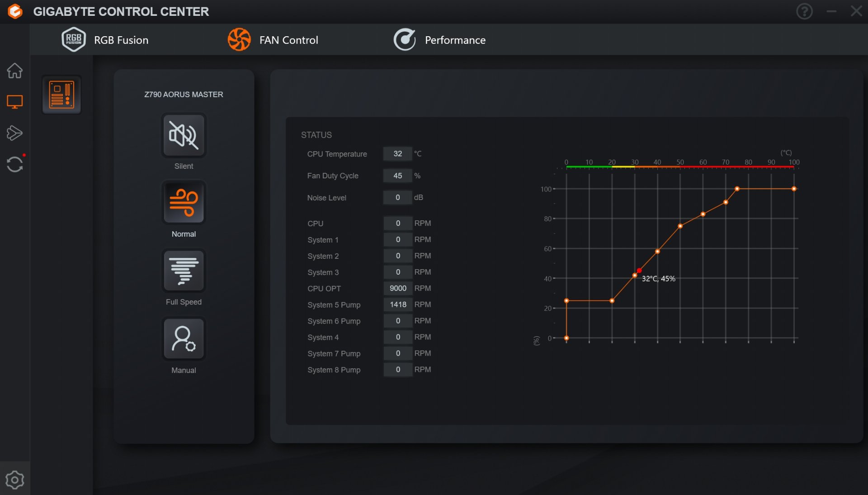Click the CPU Temperature value field
Viewport: 868px width, 495px height.
397,154
